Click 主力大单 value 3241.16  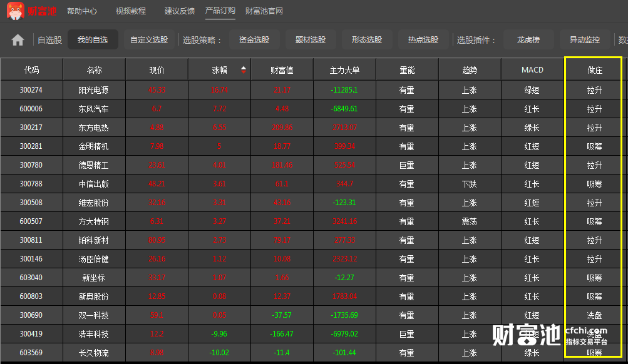[x=344, y=221]
